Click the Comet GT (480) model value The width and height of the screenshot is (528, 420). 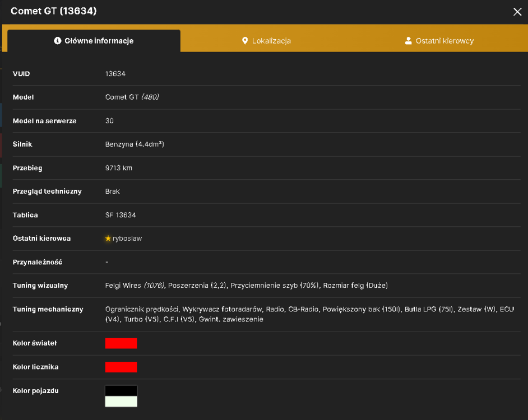132,97
